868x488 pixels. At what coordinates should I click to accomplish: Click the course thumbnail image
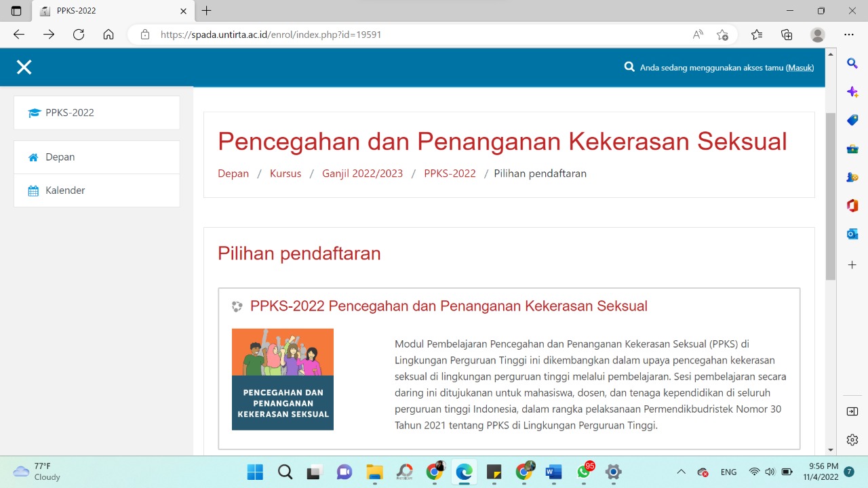[x=283, y=380]
